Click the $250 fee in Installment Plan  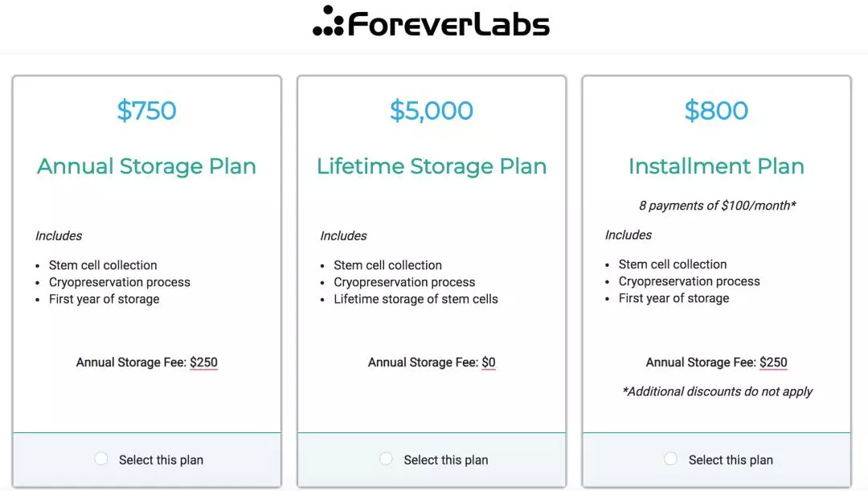pyautogui.click(x=773, y=362)
